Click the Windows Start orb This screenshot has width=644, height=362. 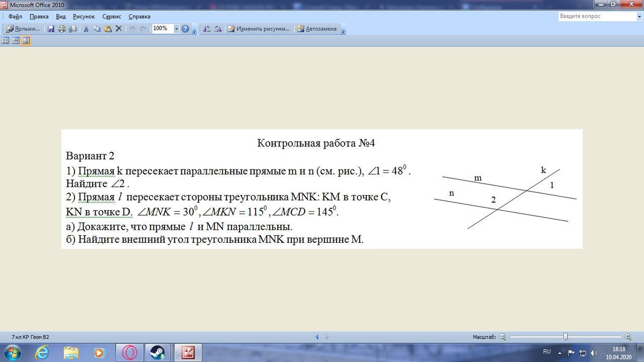pyautogui.click(x=12, y=352)
